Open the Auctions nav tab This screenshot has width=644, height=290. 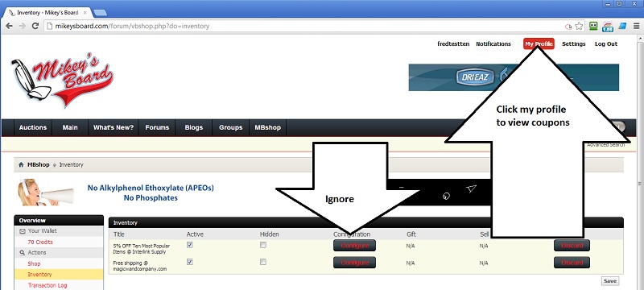pos(33,127)
